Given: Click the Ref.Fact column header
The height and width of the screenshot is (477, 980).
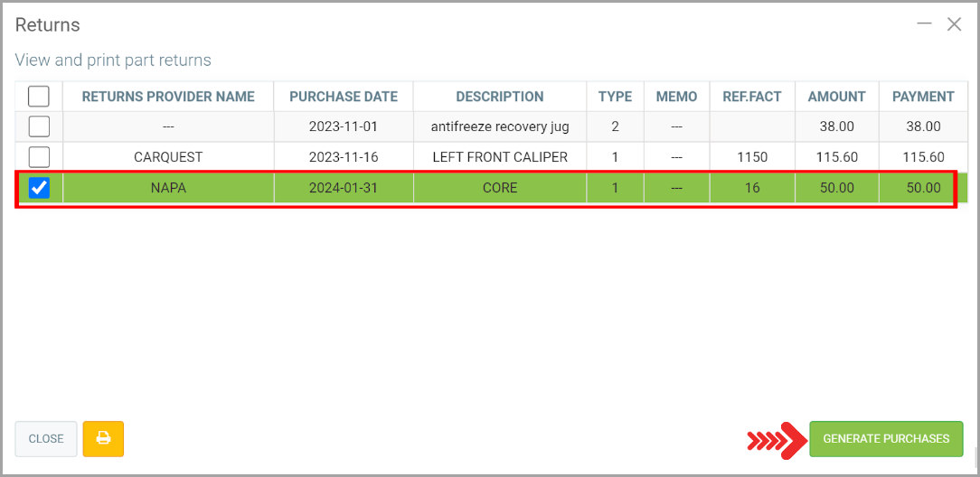Looking at the screenshot, I should click(752, 97).
